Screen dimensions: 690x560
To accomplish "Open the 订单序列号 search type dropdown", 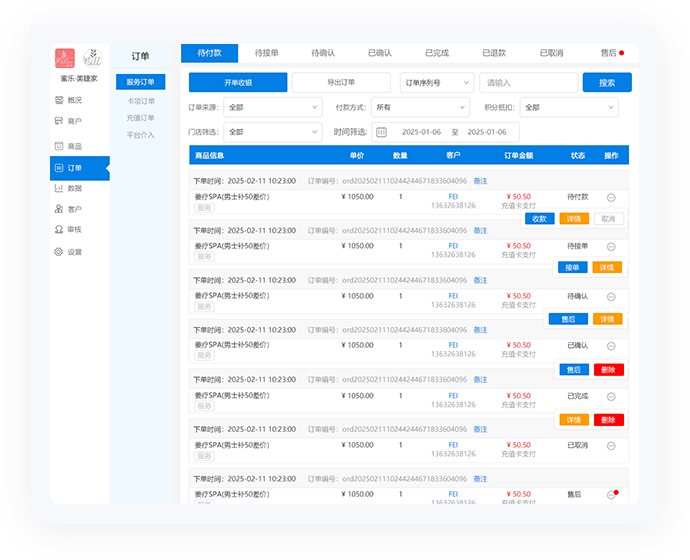I will pyautogui.click(x=436, y=83).
